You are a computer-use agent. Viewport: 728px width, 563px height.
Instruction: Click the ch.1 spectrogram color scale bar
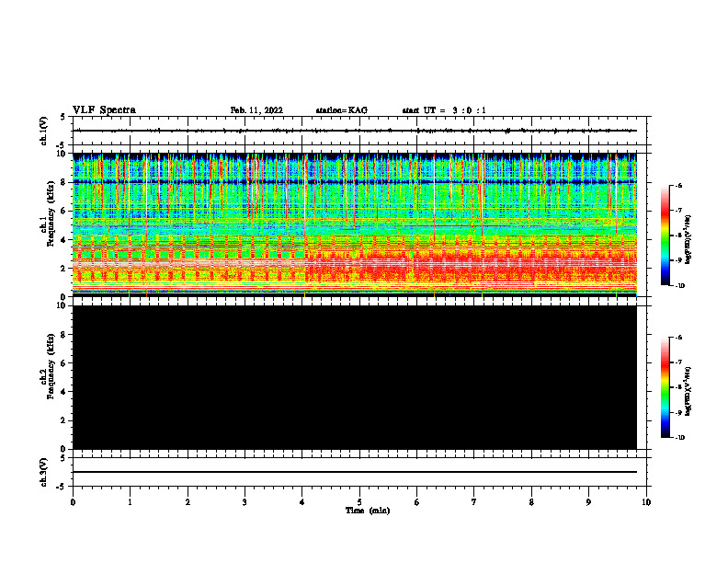665,236
